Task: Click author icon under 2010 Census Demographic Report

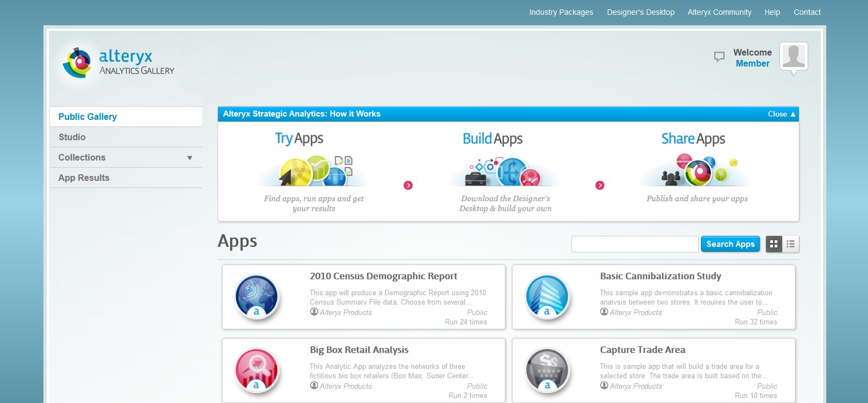Action: [314, 312]
